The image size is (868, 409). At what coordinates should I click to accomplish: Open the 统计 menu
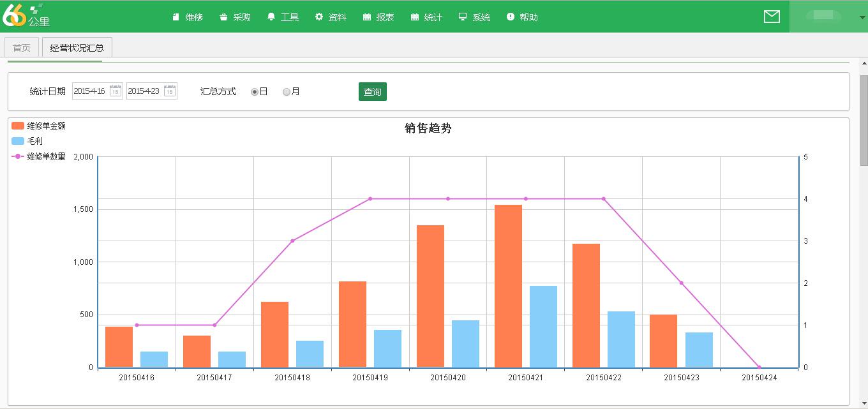tap(426, 17)
